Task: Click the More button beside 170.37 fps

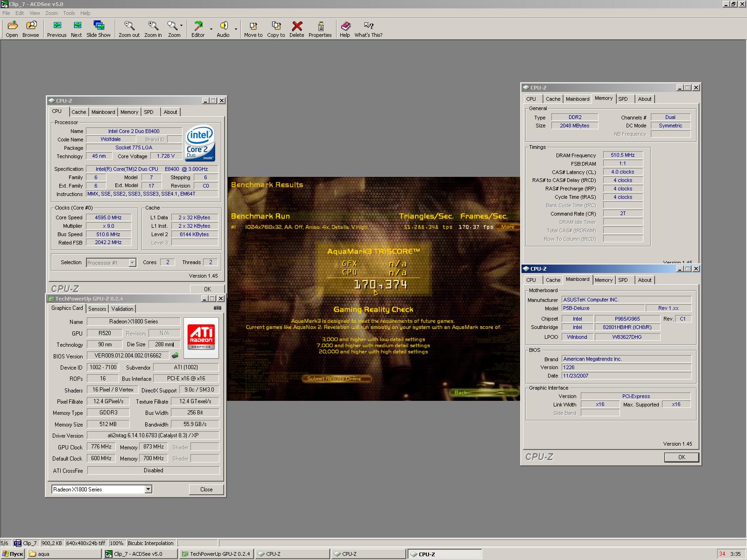Action: point(507,227)
